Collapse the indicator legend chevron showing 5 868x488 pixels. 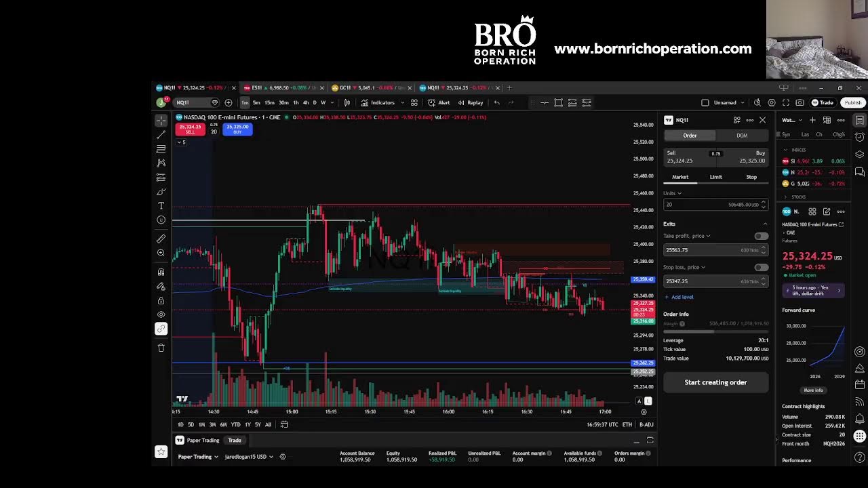pos(182,142)
